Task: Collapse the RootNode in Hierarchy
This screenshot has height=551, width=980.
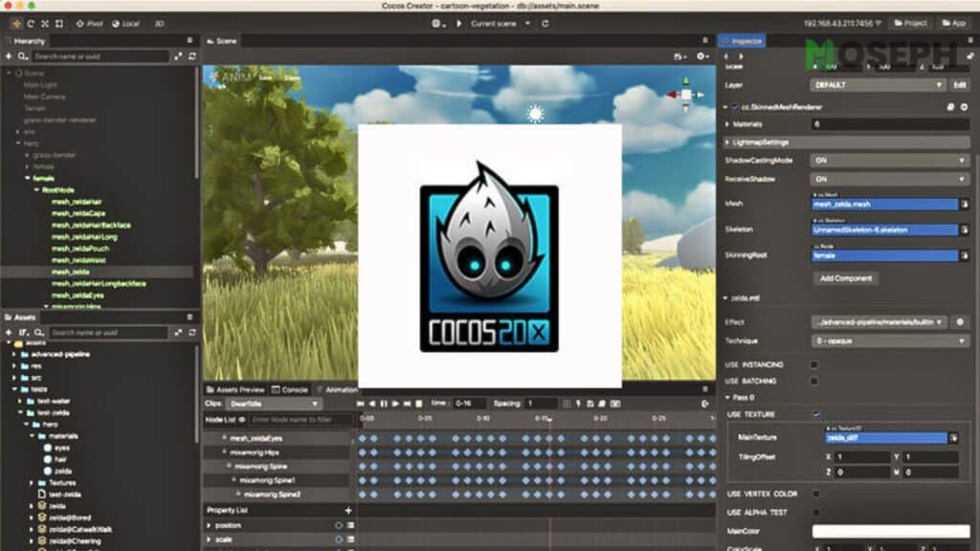Action: (37, 190)
